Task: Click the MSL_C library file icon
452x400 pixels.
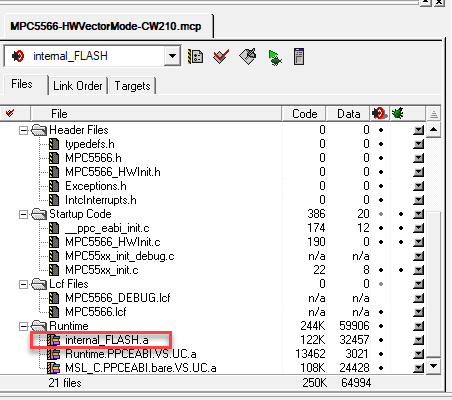Action: [54, 368]
